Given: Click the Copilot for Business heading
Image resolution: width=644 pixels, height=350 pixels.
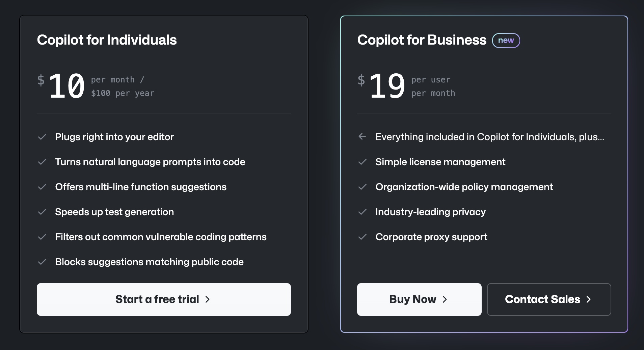Looking at the screenshot, I should pyautogui.click(x=422, y=40).
